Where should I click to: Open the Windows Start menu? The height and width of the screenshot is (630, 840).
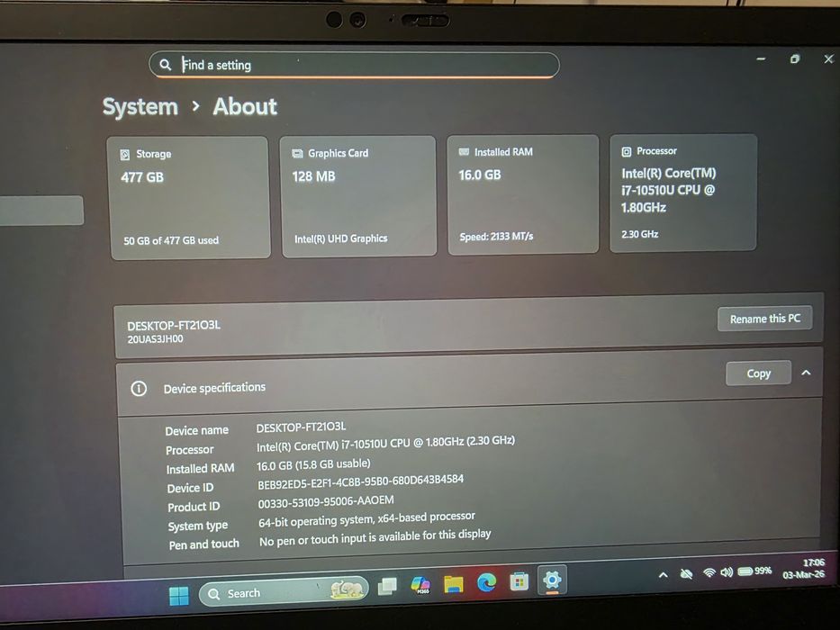click(x=179, y=595)
